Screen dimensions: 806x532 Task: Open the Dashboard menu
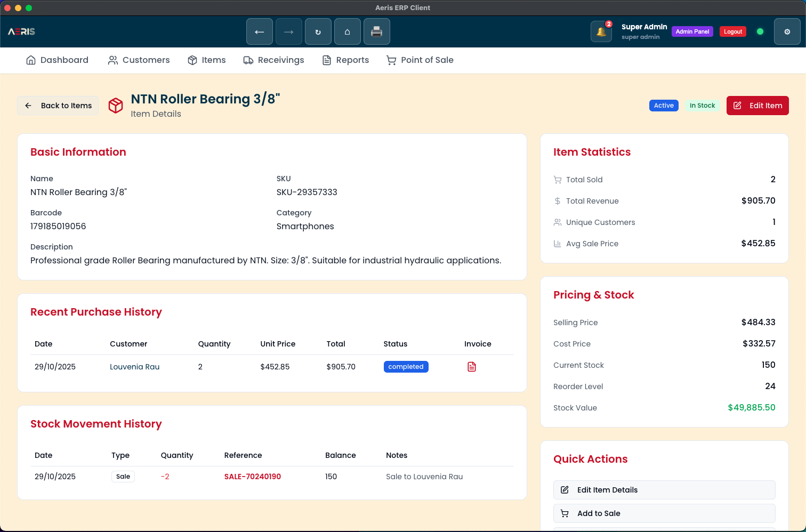(57, 60)
